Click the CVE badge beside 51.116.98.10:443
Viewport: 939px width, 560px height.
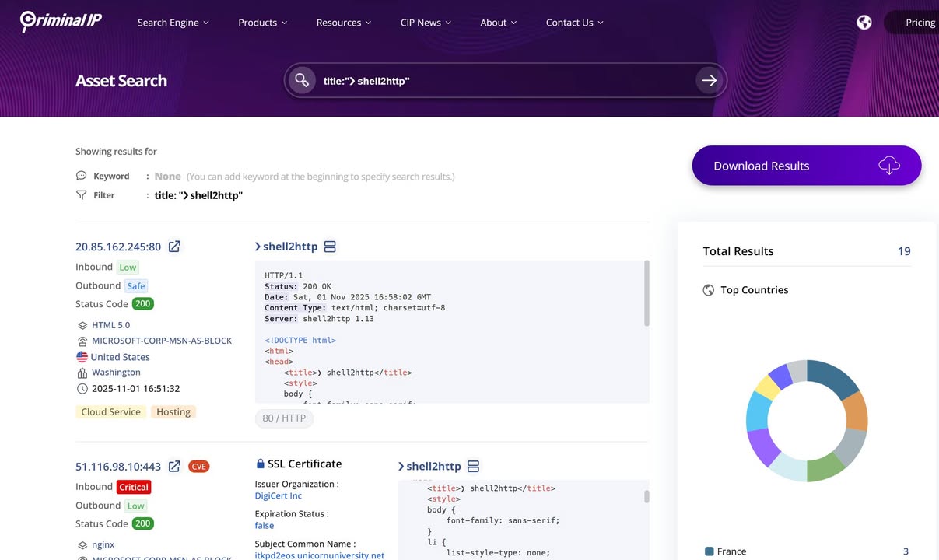(198, 466)
